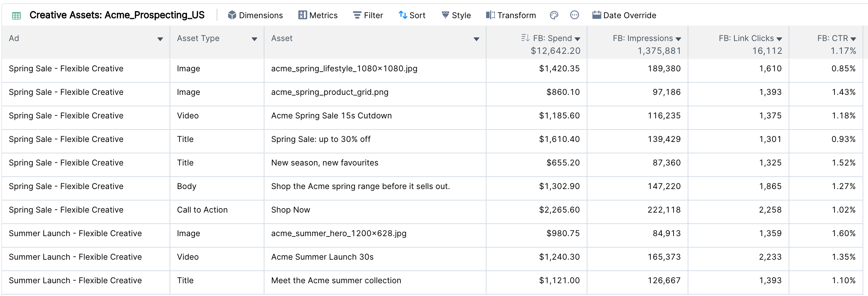The height and width of the screenshot is (296, 868).
Task: Click the $12,642.20 total spend value
Action: click(555, 51)
